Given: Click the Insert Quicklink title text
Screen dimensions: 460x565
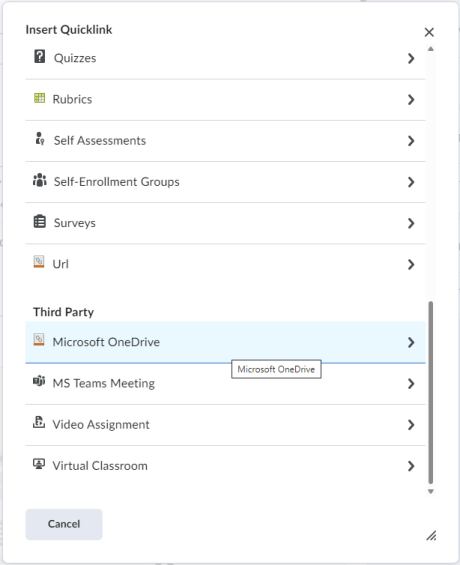Looking at the screenshot, I should click(x=69, y=30).
